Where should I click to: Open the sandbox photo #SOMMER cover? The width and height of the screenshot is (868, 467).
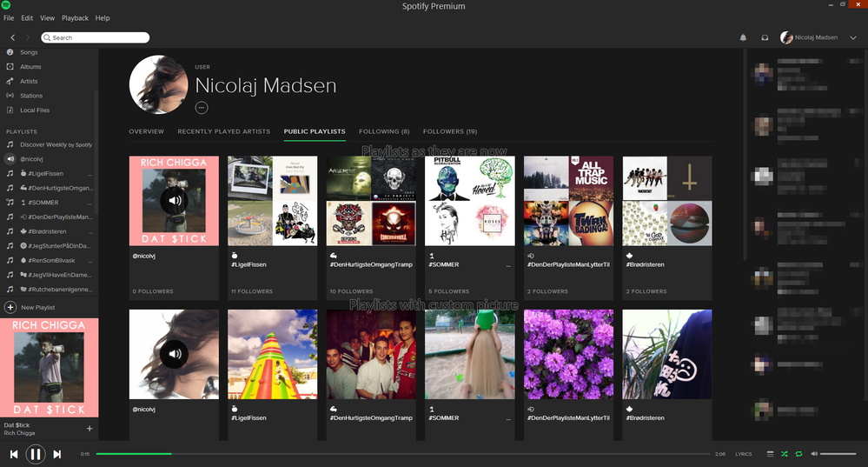click(x=469, y=354)
